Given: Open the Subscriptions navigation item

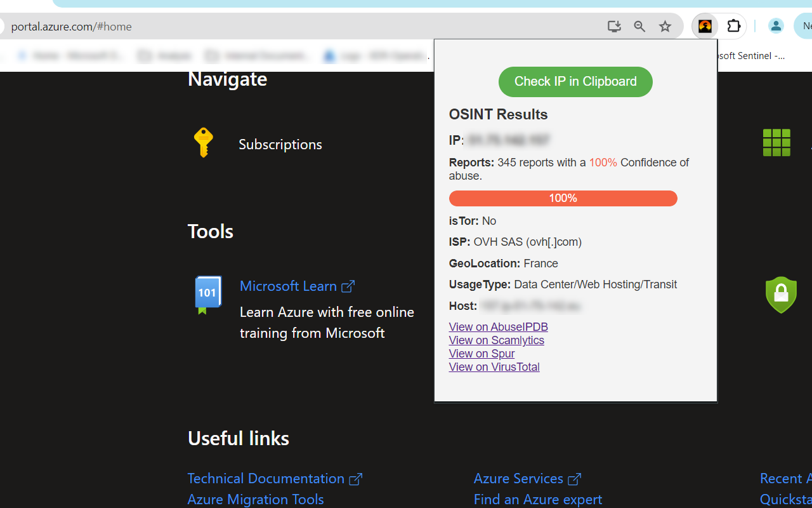Looking at the screenshot, I should 280,144.
